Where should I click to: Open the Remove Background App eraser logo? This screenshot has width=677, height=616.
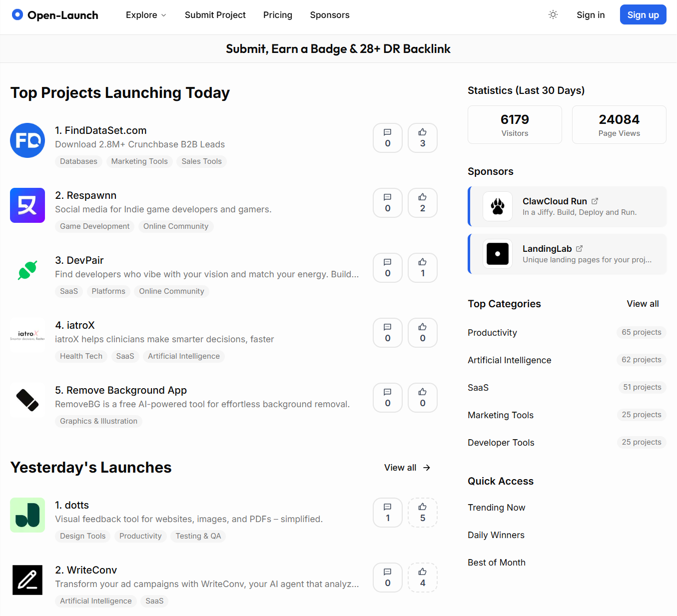pos(27,400)
